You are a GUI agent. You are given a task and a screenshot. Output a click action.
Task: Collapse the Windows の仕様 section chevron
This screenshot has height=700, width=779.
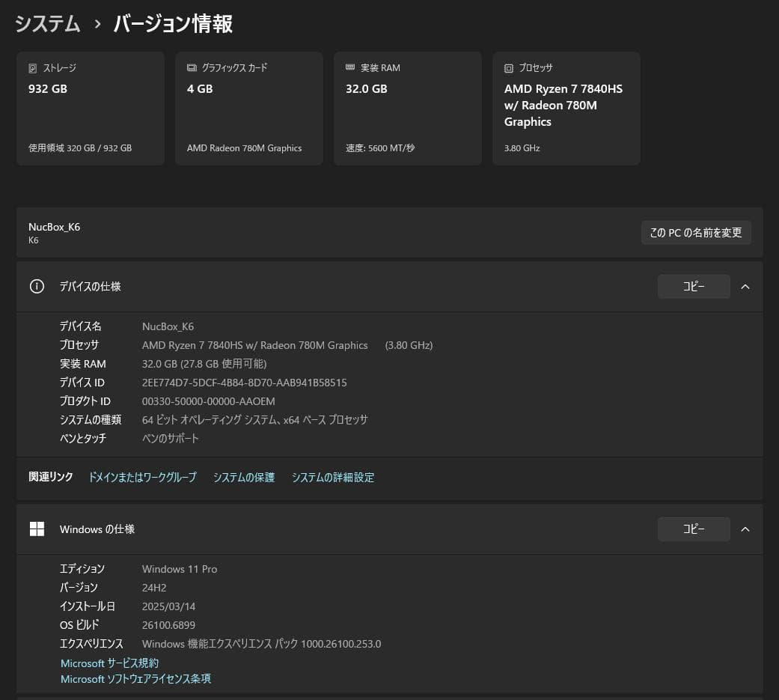coord(745,529)
